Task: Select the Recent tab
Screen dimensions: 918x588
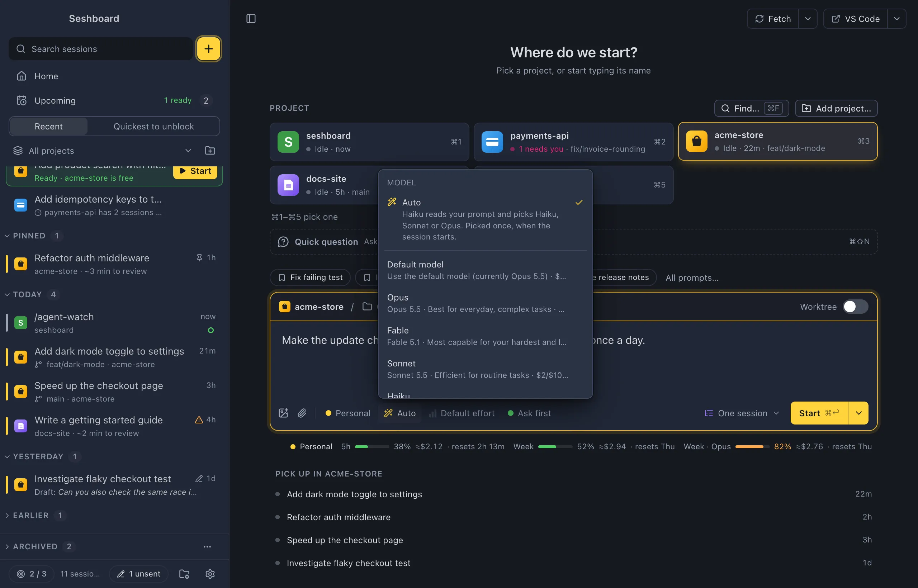Action: [48, 126]
